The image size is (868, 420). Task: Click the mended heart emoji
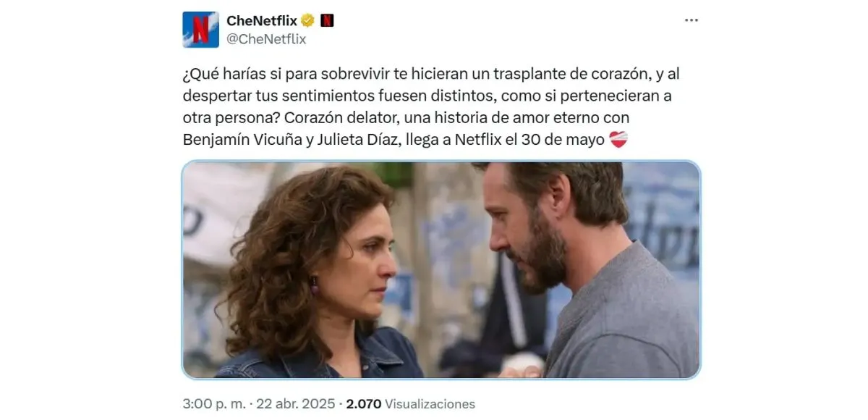pyautogui.click(x=619, y=140)
